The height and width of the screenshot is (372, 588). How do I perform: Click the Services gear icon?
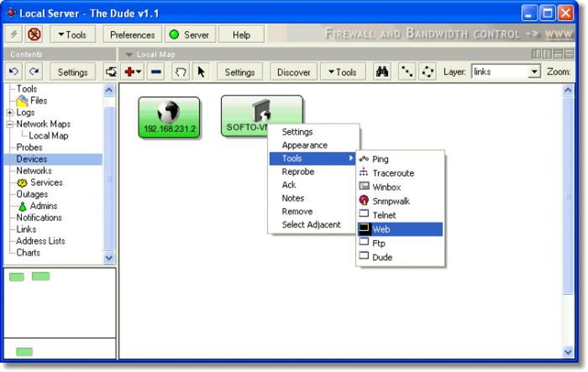coord(22,183)
